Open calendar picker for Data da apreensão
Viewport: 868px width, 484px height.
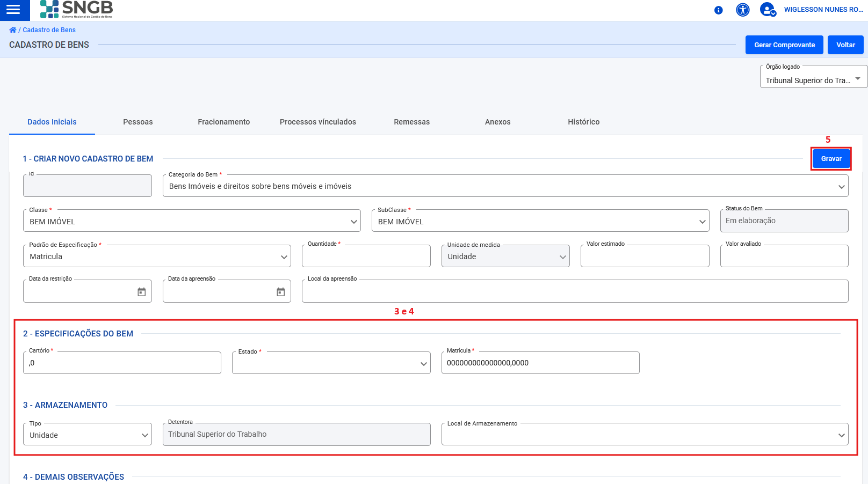tap(281, 292)
